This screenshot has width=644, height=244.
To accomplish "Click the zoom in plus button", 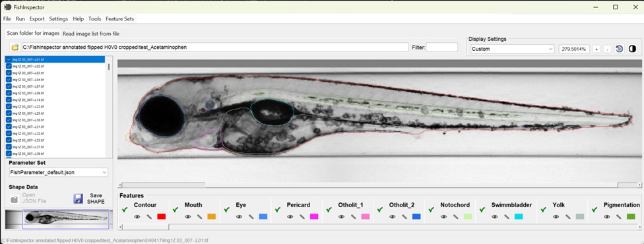I will click(596, 49).
